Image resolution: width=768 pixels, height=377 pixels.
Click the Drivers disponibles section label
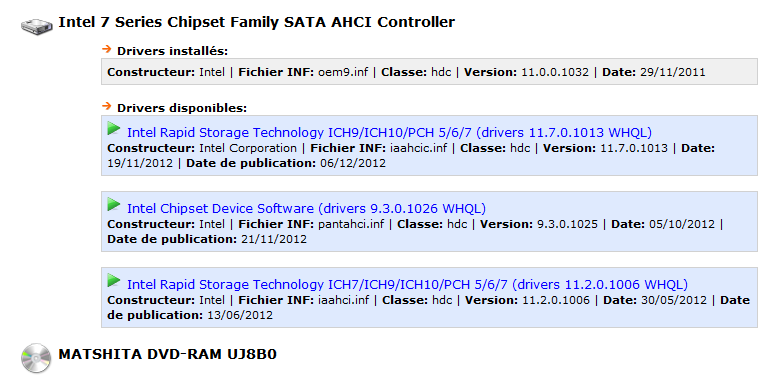tap(182, 108)
